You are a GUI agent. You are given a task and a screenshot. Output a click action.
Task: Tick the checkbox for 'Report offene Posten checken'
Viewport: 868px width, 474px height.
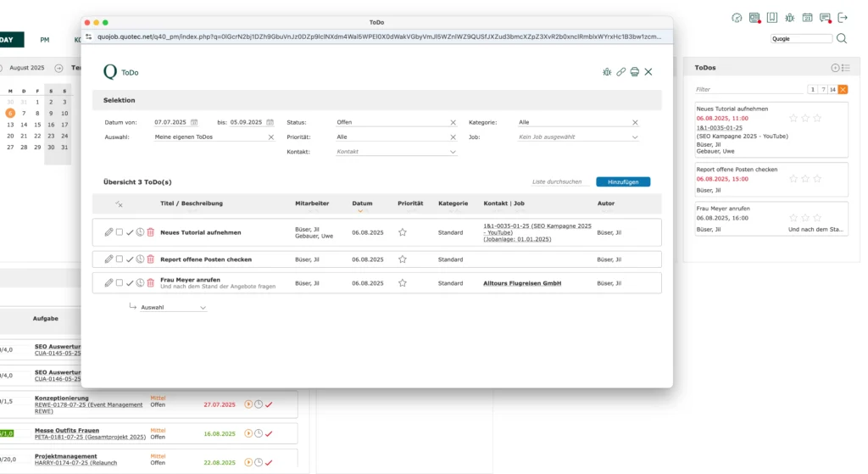[119, 259]
